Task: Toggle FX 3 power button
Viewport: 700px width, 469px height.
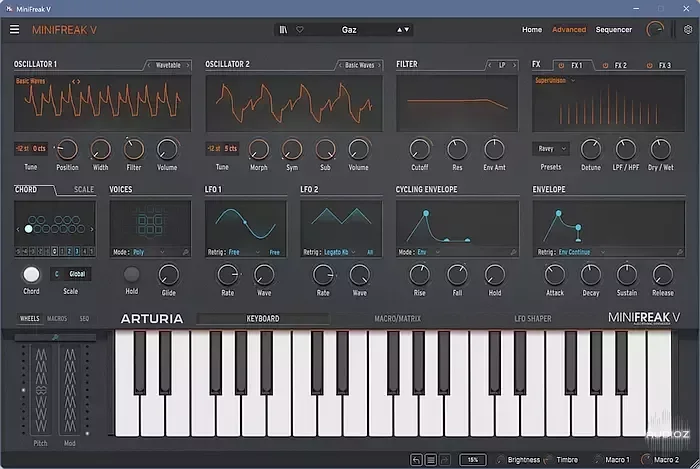Action: pyautogui.click(x=650, y=66)
